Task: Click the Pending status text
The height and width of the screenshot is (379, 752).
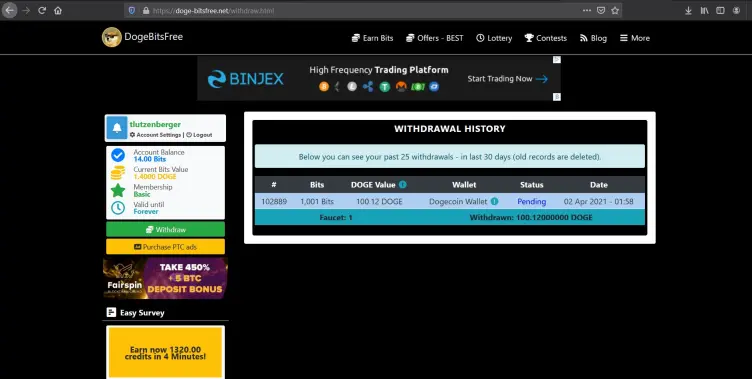Action: pos(531,201)
